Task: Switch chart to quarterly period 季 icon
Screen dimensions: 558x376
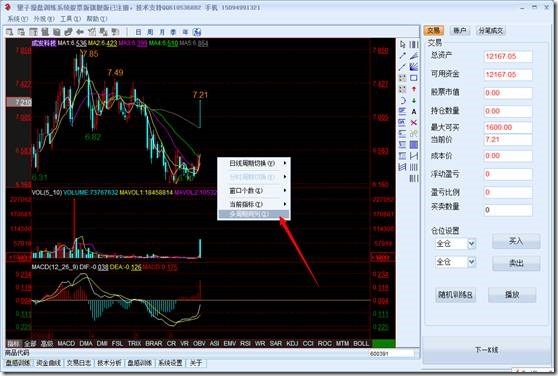Action: pyautogui.click(x=173, y=32)
